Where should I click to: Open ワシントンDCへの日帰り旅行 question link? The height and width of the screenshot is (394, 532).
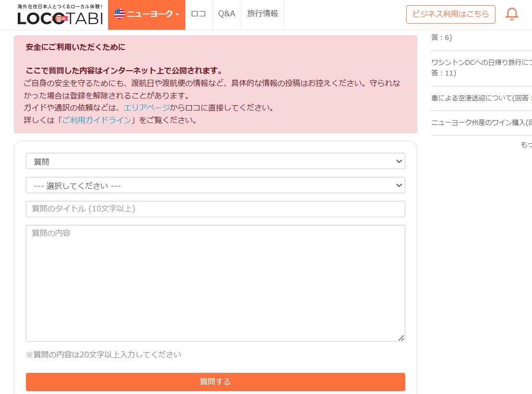pyautogui.click(x=482, y=68)
